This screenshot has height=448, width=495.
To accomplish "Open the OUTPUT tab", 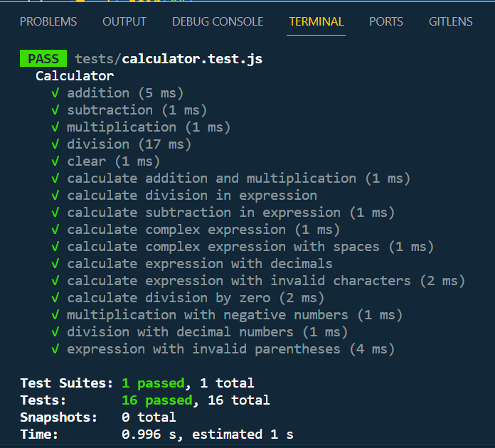I will (x=124, y=22).
